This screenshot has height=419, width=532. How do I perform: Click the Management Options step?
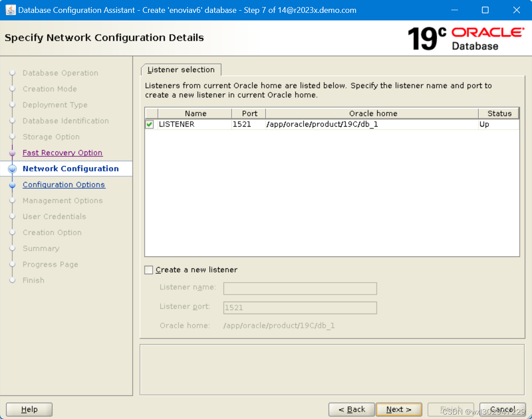coord(63,201)
